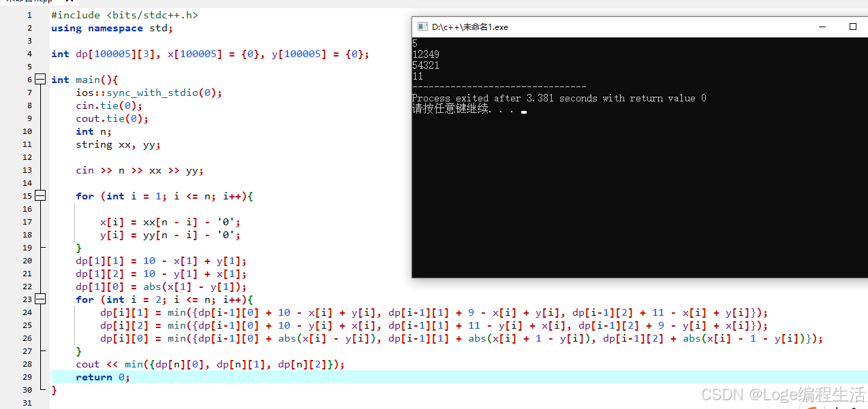Click the highlighted 'return 0;' line
The width and height of the screenshot is (868, 409).
(103, 377)
